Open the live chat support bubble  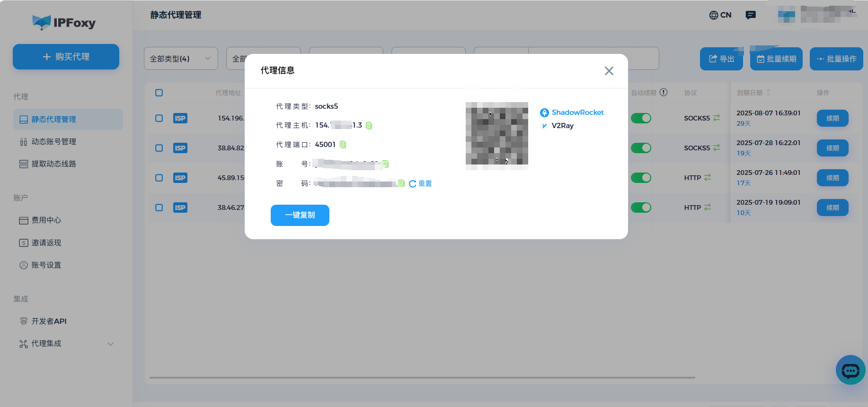(x=850, y=370)
